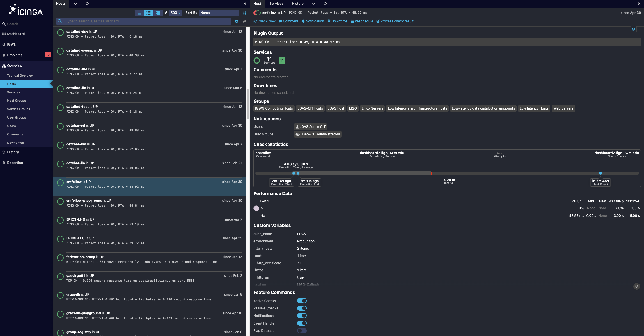
Task: Open Dashboard from the sidebar
Action: (x=16, y=34)
